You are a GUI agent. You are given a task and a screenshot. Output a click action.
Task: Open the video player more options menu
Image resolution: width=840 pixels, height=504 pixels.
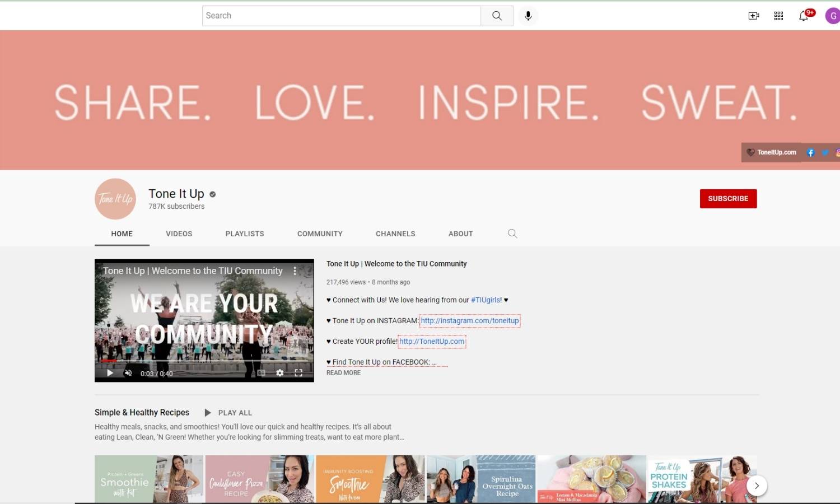(x=295, y=271)
